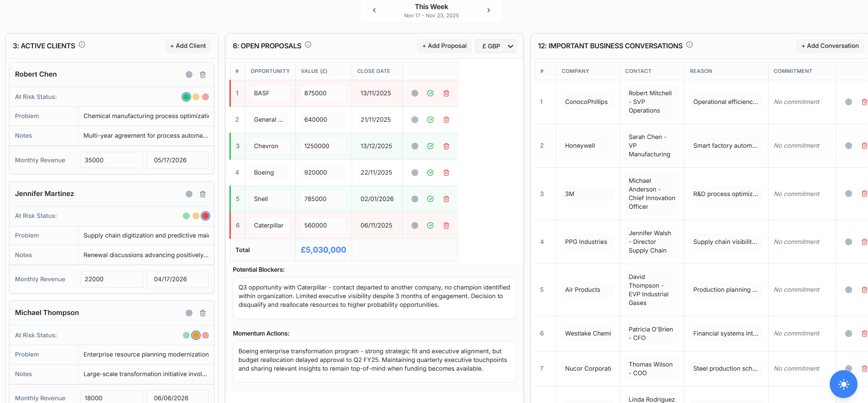Mark the Shell proposal as complete

[x=430, y=199]
